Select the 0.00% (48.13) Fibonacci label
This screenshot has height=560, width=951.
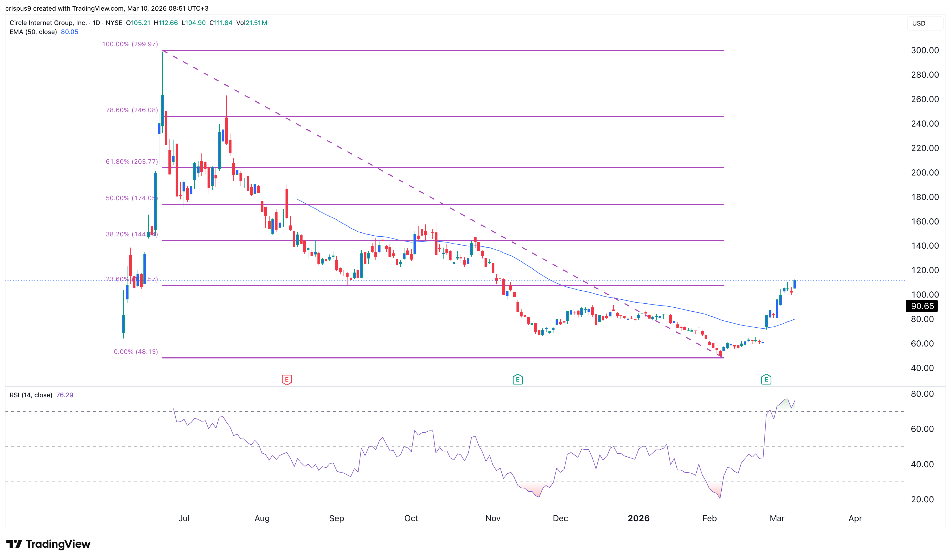[135, 352]
